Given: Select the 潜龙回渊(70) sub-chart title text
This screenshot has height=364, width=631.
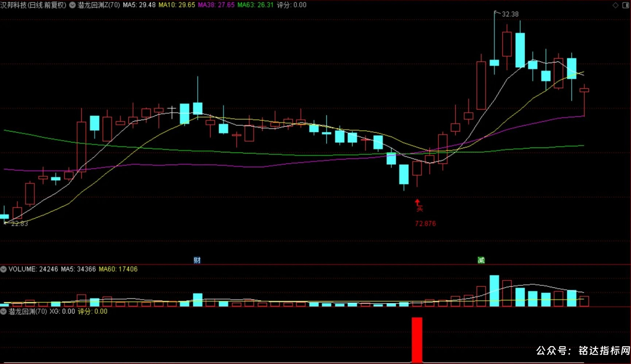Looking at the screenshot, I should 28,311.
